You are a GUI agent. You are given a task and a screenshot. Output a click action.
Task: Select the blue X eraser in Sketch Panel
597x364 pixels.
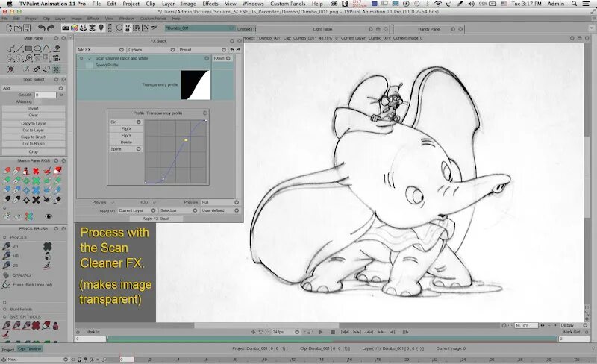[x=36, y=190]
